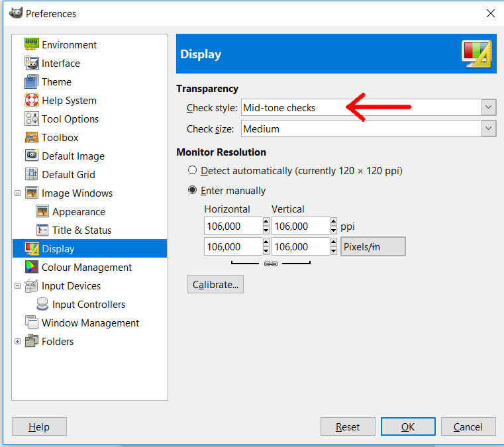Click the second-row vertical resolution field
Viewport: 504px width, 447px height.
301,246
